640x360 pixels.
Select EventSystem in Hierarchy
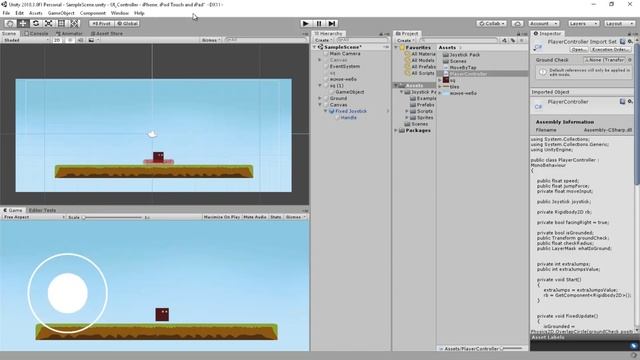pyautogui.click(x=345, y=66)
